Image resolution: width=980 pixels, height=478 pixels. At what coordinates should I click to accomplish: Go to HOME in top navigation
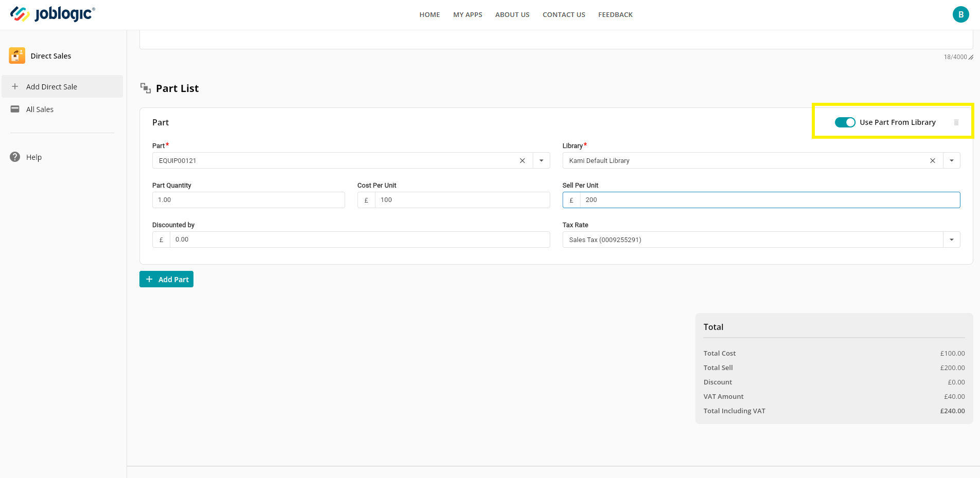point(430,14)
